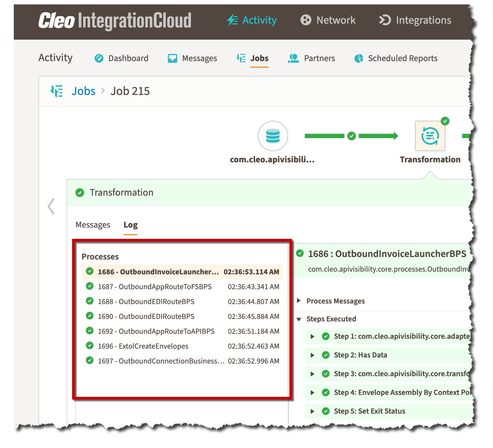Expand Step 3 com.cleo.apivisibility.core.transform
Viewport: 493px width, 448px height.
click(312, 374)
